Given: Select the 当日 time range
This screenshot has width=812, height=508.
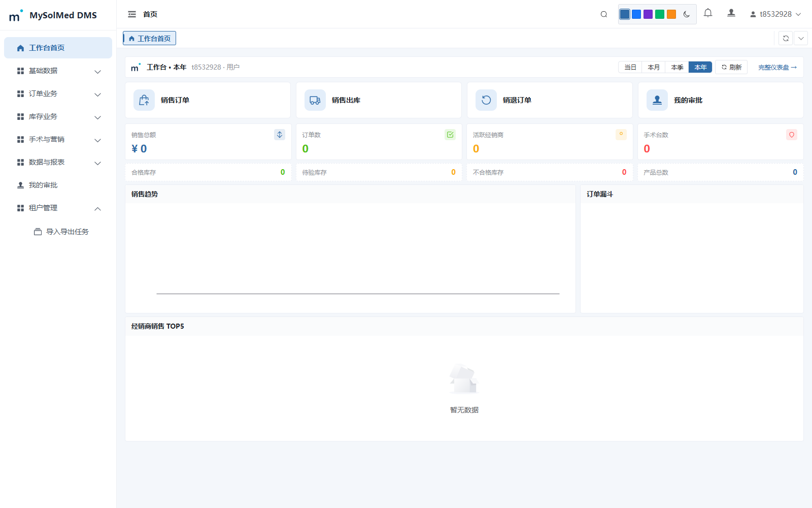Looking at the screenshot, I should pyautogui.click(x=630, y=67).
